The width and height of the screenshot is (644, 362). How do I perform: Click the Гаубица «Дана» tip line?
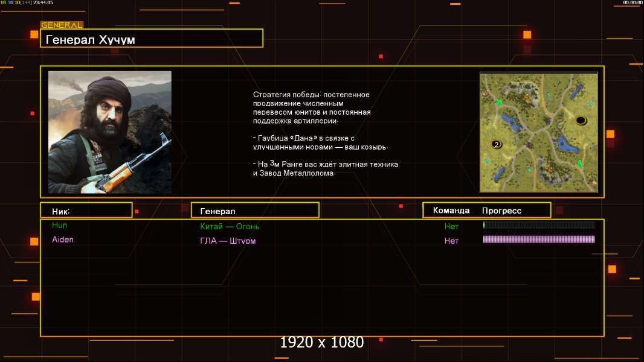pyautogui.click(x=320, y=142)
